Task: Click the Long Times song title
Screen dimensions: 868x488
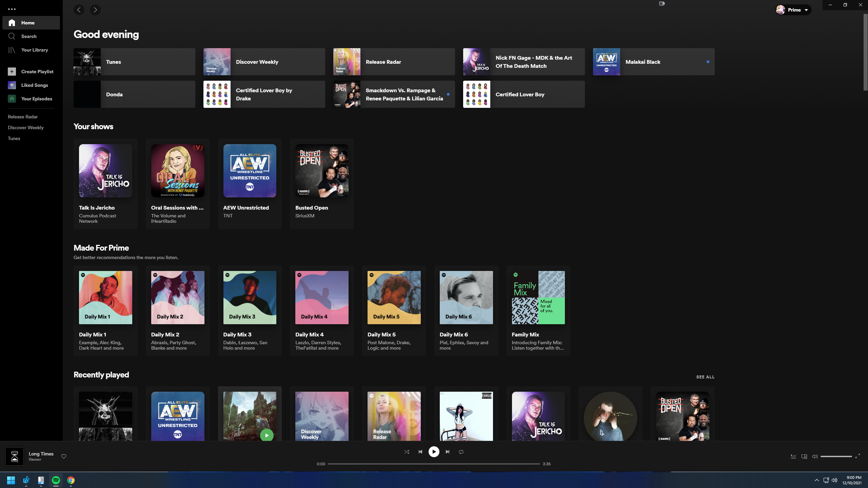Action: click(x=41, y=454)
